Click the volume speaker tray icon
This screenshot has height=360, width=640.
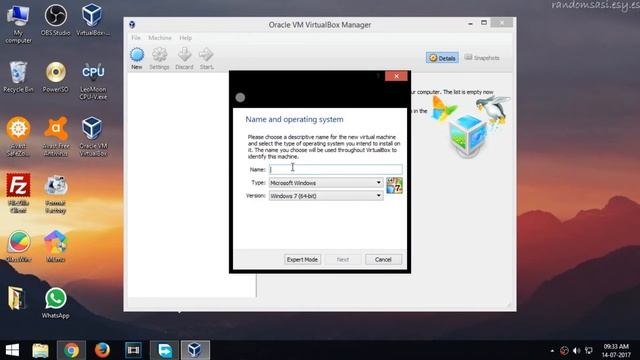pos(576,351)
